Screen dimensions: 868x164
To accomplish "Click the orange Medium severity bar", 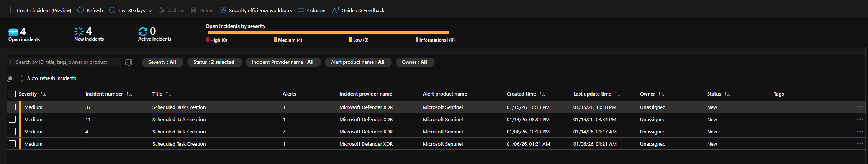I will tap(328, 32).
